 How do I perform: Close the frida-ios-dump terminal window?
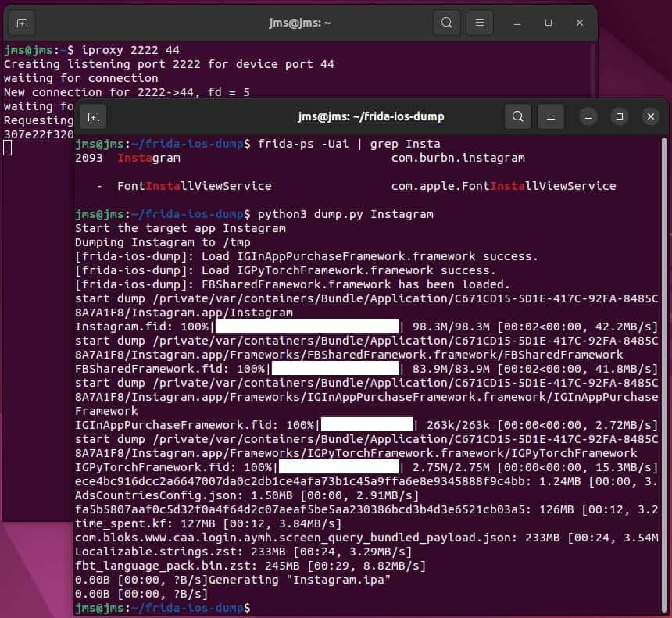point(651,116)
